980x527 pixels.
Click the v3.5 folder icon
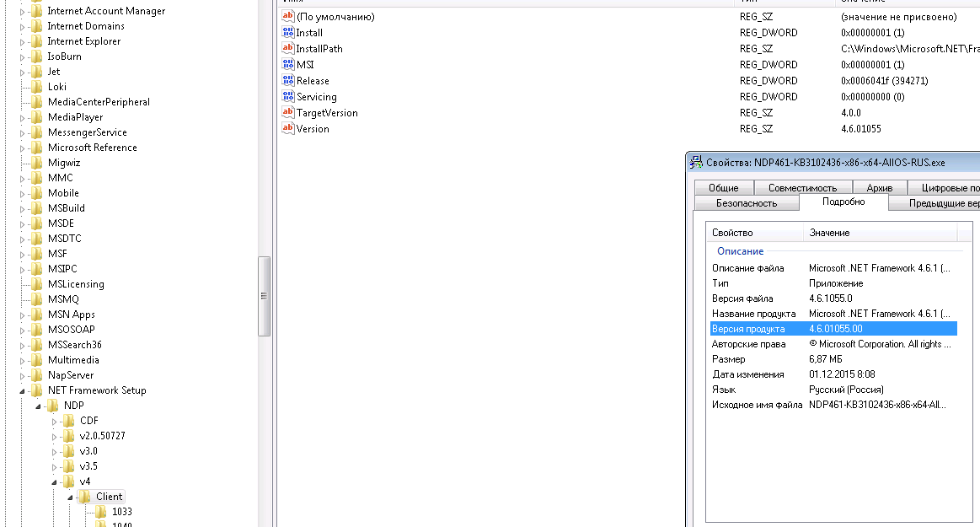(69, 466)
